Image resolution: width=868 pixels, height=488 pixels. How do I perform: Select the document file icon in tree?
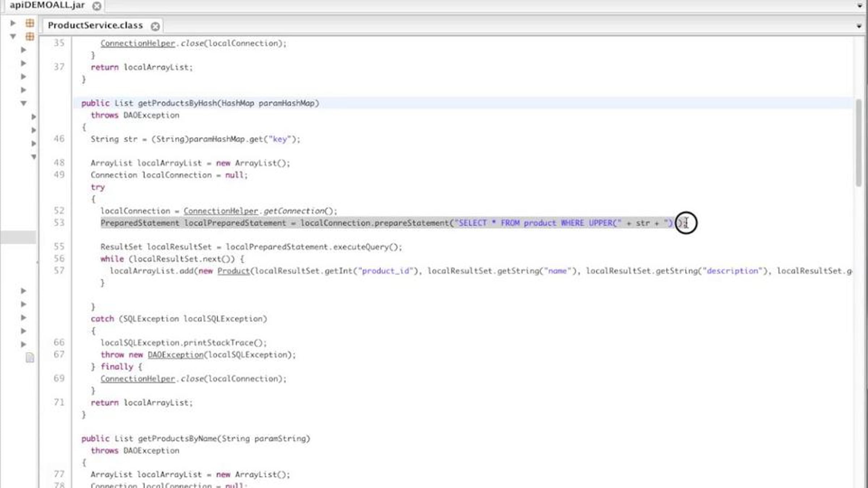(x=30, y=358)
